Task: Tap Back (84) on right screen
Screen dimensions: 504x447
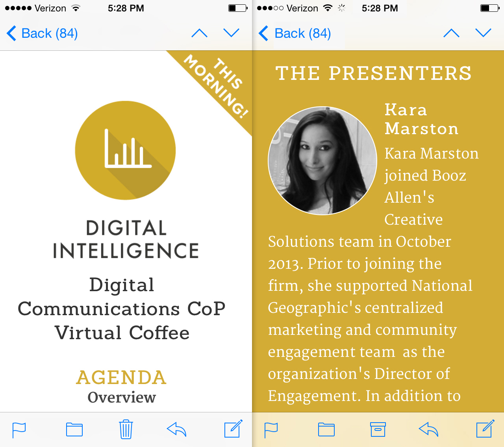Action: (x=295, y=33)
